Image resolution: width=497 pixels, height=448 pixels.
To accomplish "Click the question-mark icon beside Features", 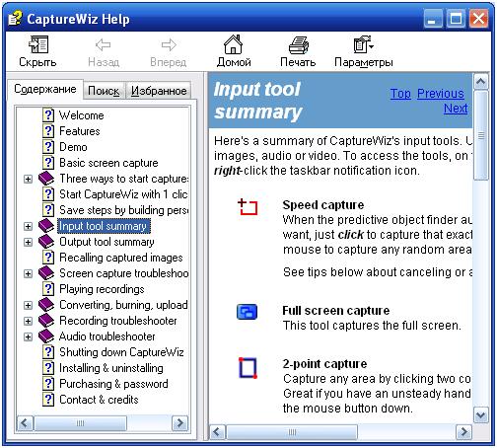I will 48,131.
